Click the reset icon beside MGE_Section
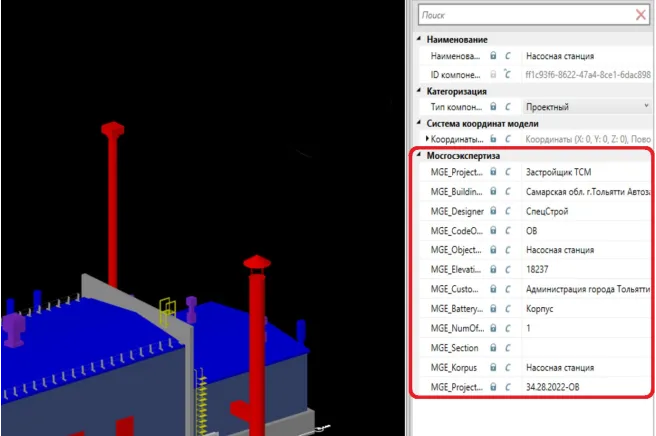 508,348
